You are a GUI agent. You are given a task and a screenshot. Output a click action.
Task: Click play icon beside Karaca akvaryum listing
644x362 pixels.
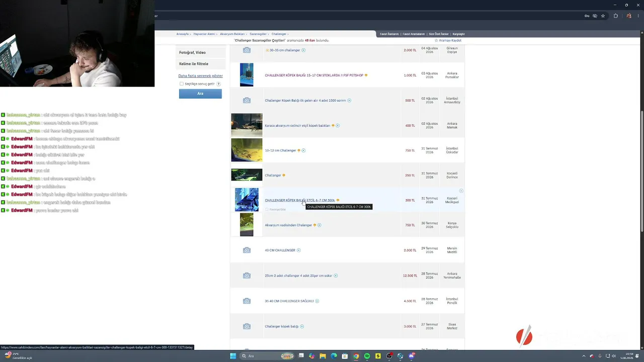point(338,126)
